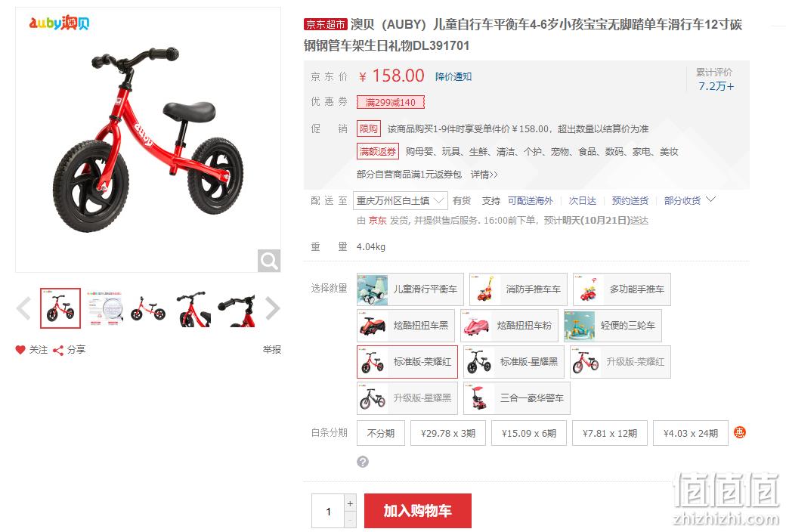
Task: Open the 降价通知 price drop alert link
Action: 453,77
